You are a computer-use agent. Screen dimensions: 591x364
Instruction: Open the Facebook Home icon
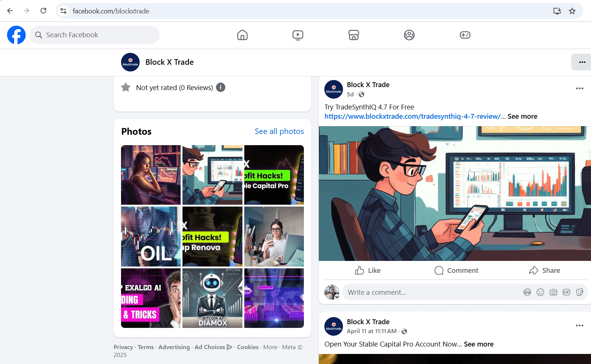(242, 35)
